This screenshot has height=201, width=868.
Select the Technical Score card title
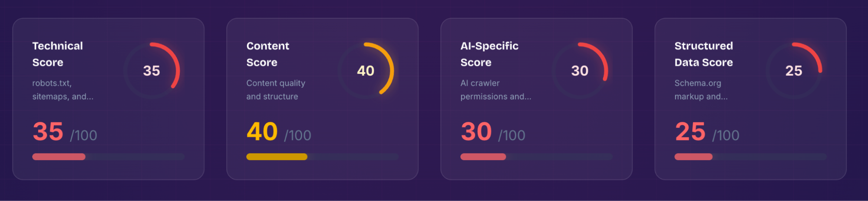(x=57, y=54)
